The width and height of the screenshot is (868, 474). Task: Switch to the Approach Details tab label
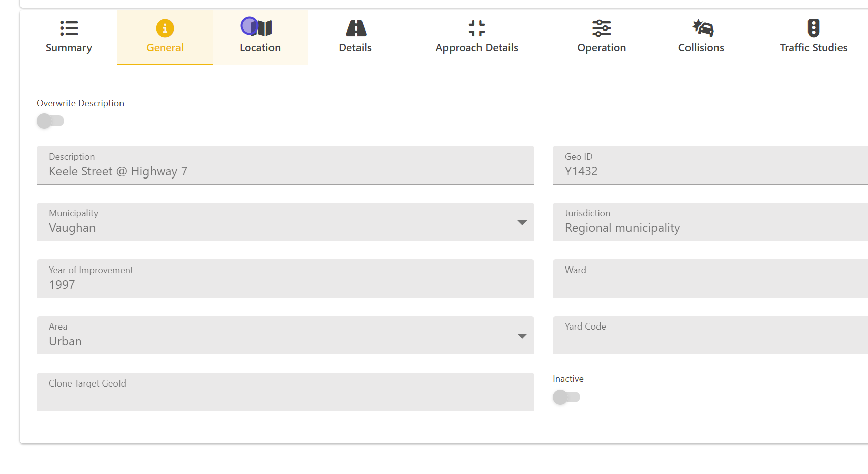[x=476, y=48]
